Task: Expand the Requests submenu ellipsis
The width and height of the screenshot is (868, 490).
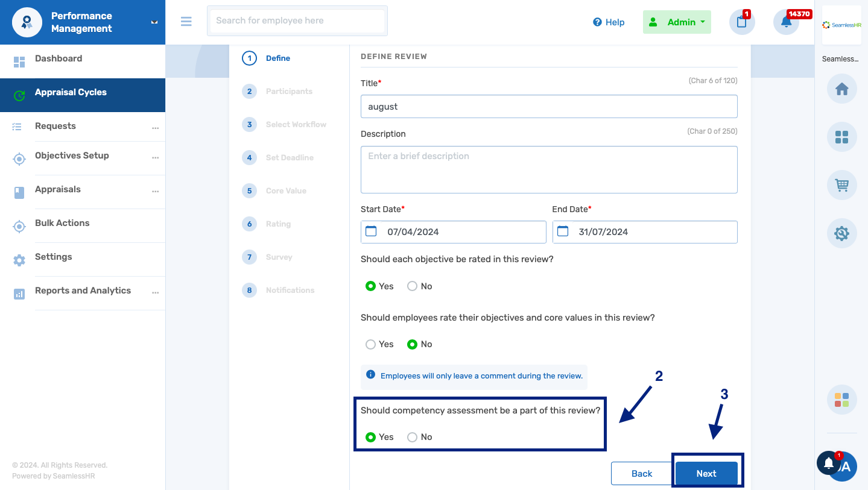Action: (x=155, y=128)
